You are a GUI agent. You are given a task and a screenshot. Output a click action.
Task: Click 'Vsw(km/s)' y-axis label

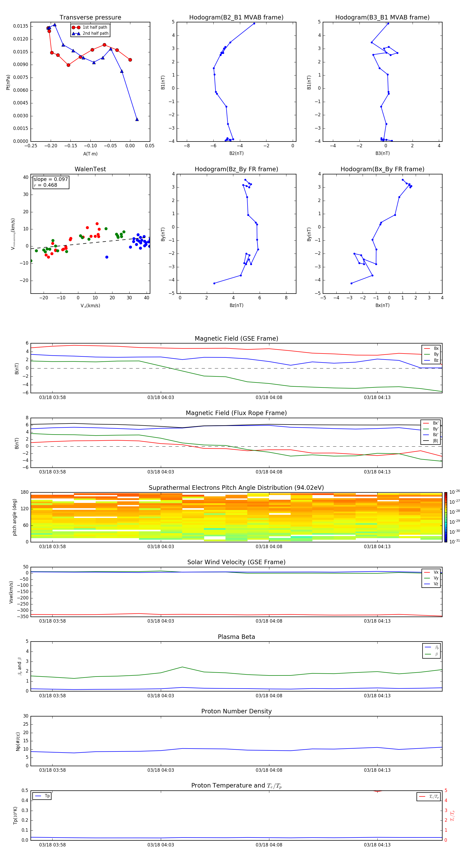point(11,592)
